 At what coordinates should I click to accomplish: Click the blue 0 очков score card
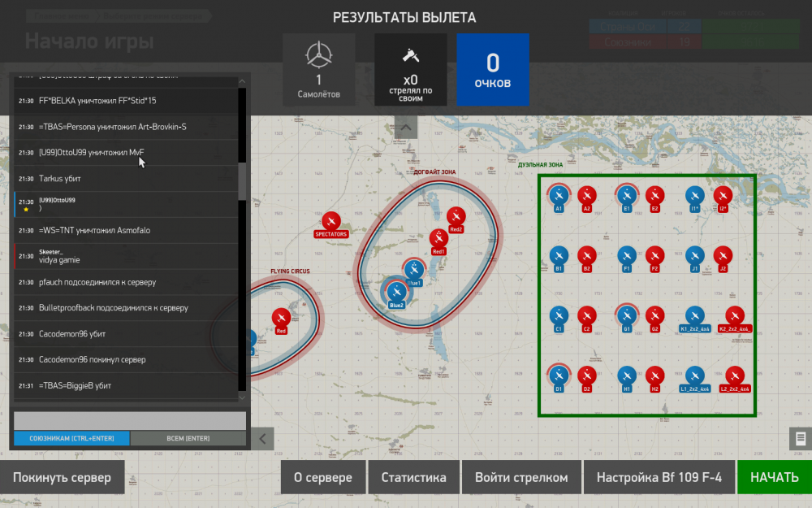click(493, 70)
